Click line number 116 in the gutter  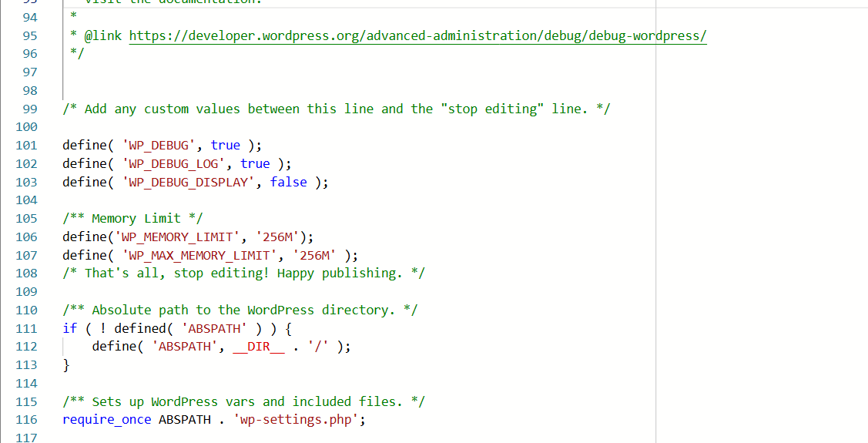coord(26,420)
